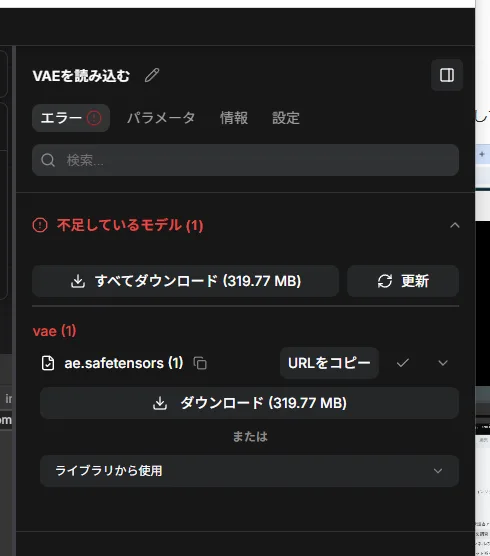The height and width of the screenshot is (556, 490).
Task: Click the 更新 refresh button
Action: coord(403,281)
